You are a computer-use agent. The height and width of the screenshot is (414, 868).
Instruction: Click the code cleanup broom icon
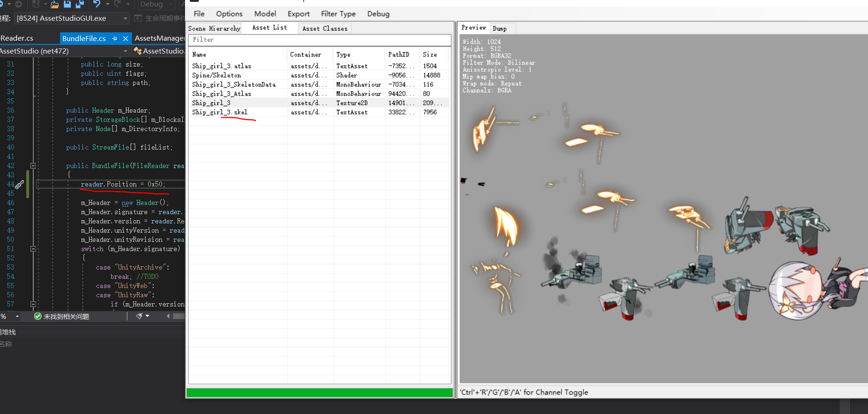pyautogui.click(x=139, y=316)
